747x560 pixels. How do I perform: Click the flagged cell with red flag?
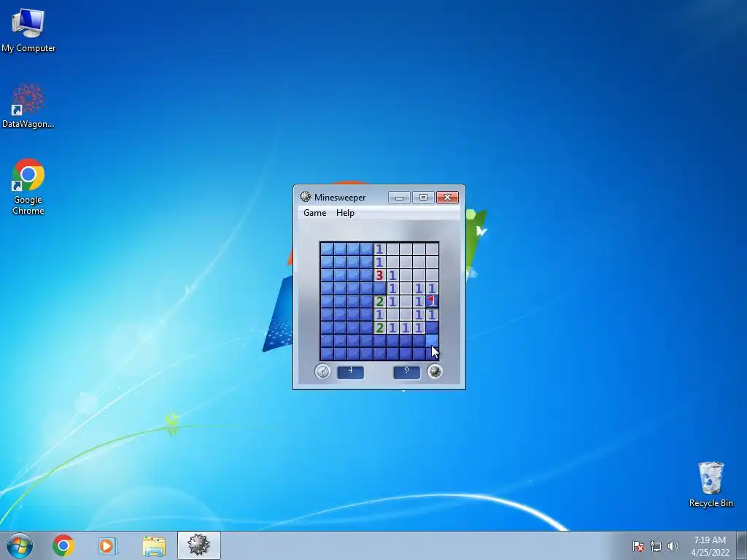click(432, 301)
